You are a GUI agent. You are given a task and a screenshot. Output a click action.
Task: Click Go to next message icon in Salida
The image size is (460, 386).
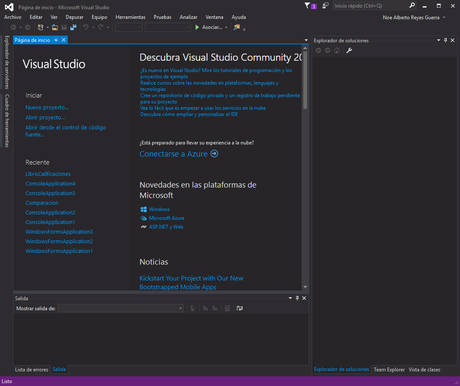(215, 308)
